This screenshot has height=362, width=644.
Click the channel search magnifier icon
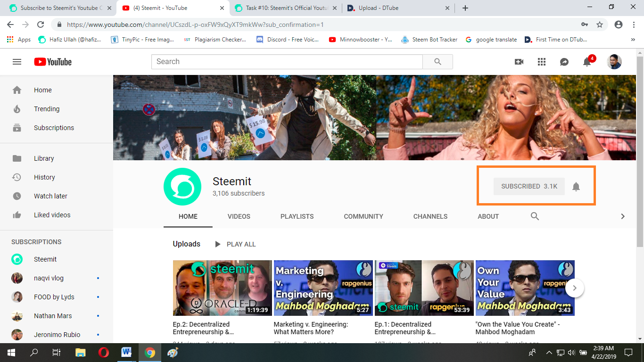[535, 216]
